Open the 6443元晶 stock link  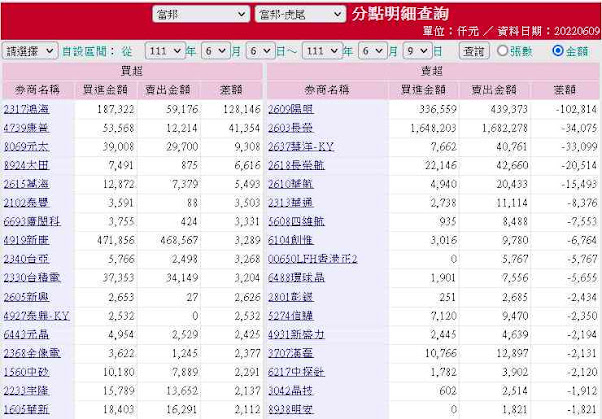tap(26, 334)
